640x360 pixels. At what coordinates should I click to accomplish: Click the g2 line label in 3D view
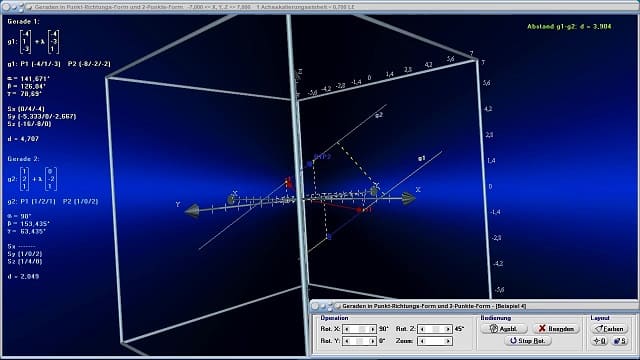pos(379,115)
